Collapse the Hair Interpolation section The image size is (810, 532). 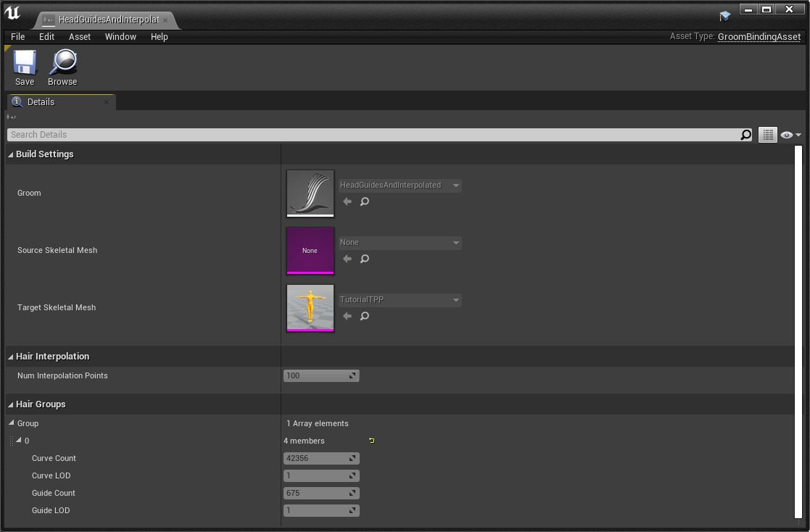click(11, 357)
